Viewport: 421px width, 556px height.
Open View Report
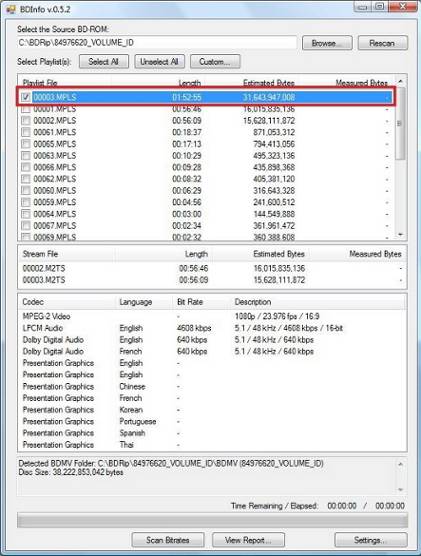[248, 540]
